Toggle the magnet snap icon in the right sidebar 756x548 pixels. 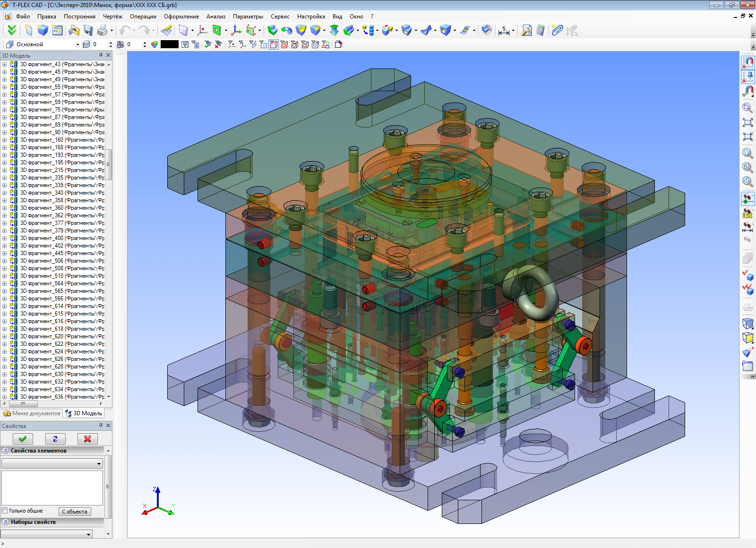click(748, 62)
